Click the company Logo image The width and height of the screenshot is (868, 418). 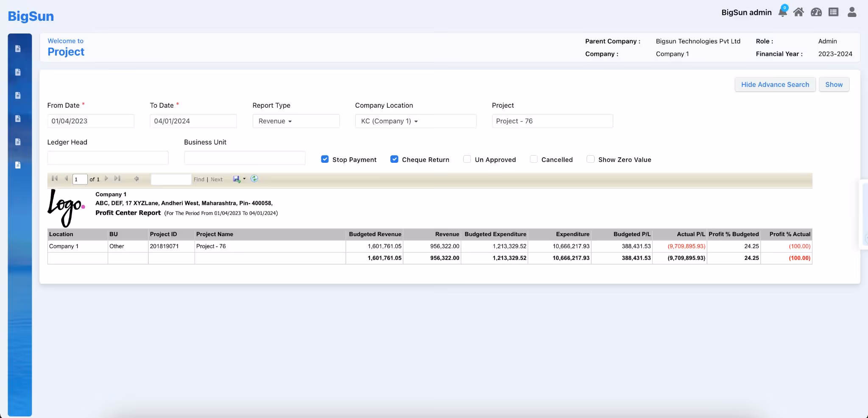pos(66,207)
